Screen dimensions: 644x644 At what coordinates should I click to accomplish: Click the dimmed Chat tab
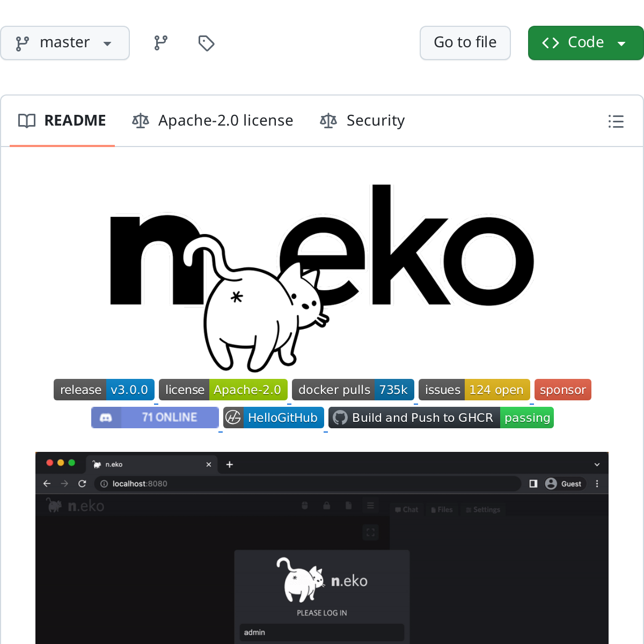pos(407,509)
